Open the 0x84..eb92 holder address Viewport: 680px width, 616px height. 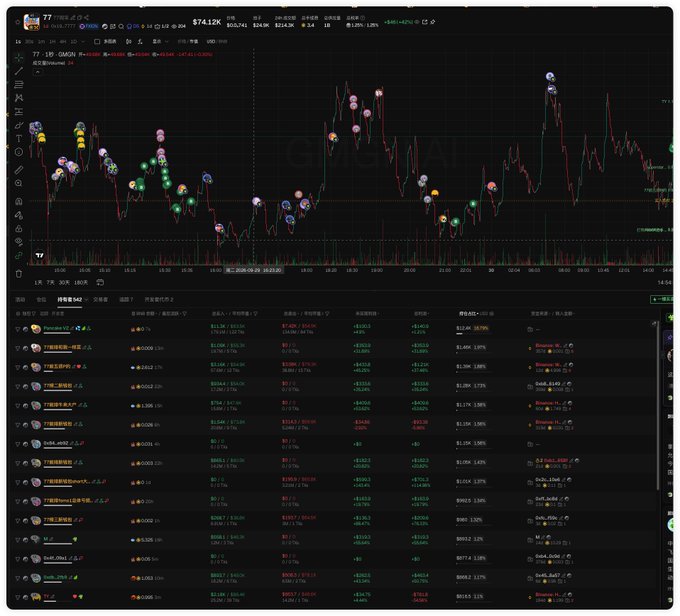56,443
